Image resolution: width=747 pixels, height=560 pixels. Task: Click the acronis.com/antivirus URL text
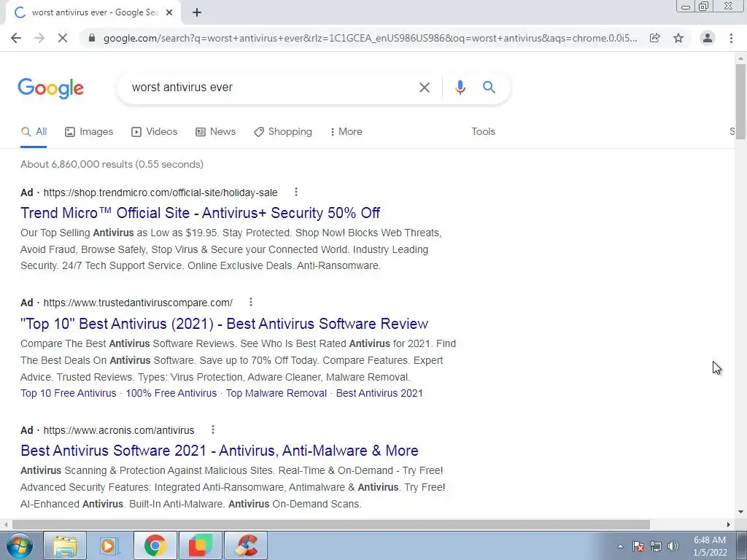point(119,430)
